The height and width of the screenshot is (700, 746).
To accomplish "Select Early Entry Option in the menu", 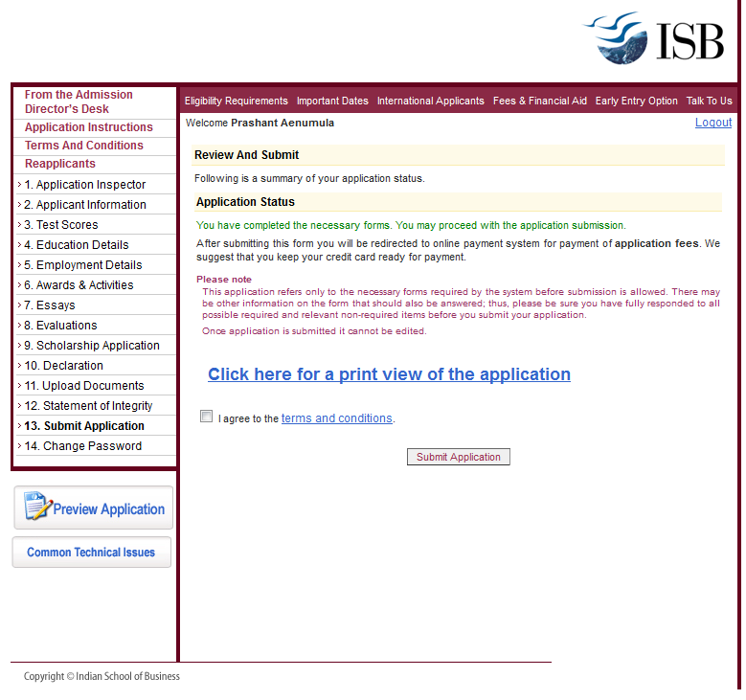I will [x=636, y=101].
